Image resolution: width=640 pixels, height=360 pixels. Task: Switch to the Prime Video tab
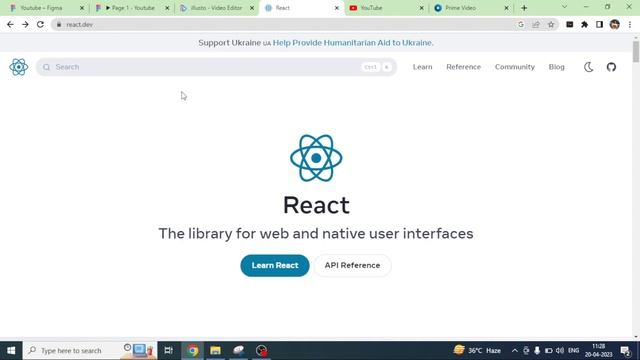471,8
